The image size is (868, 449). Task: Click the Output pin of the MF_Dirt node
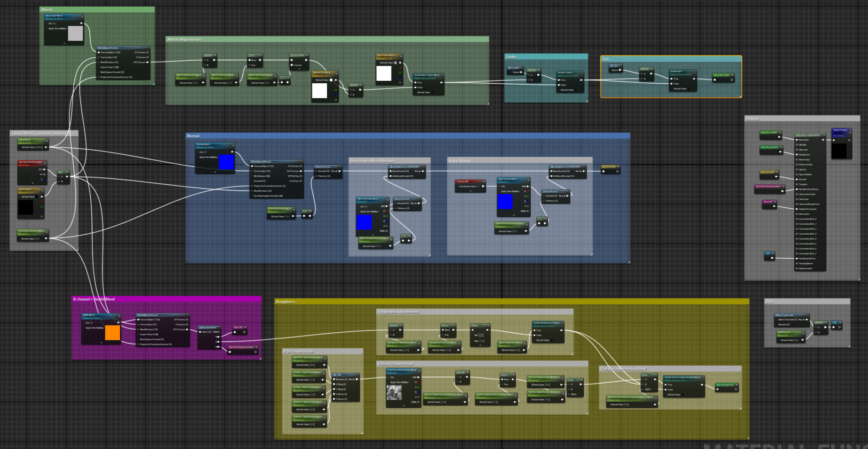pos(620,70)
